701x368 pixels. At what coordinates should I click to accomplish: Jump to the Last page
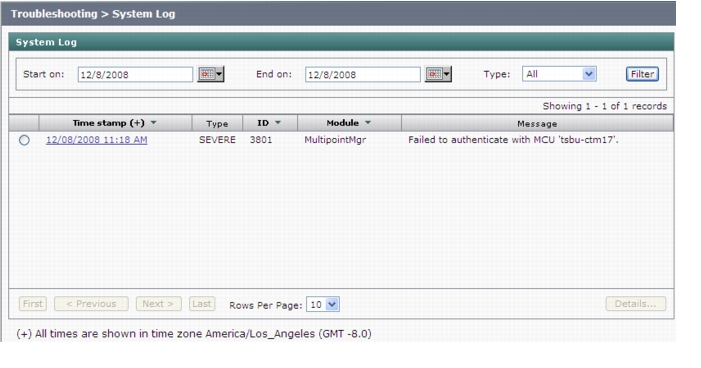[x=202, y=304]
